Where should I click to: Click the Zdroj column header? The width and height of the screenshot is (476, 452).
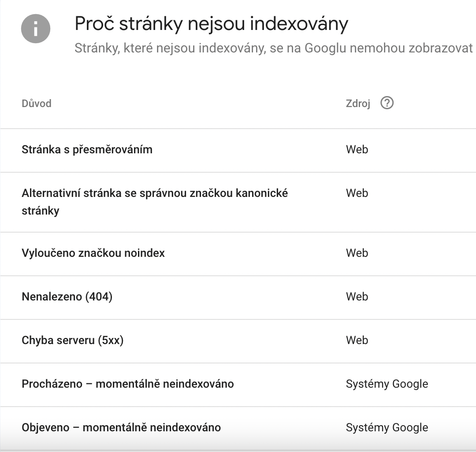tap(358, 104)
